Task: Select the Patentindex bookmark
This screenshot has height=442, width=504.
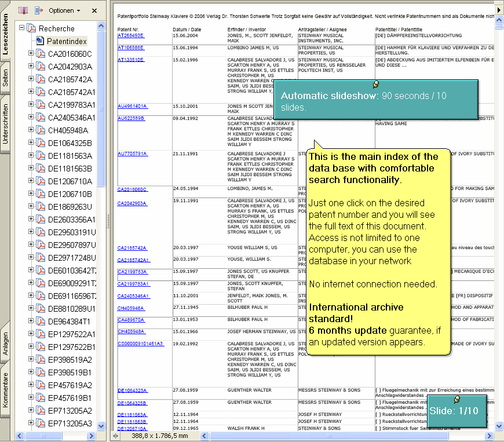Action: 67,41
